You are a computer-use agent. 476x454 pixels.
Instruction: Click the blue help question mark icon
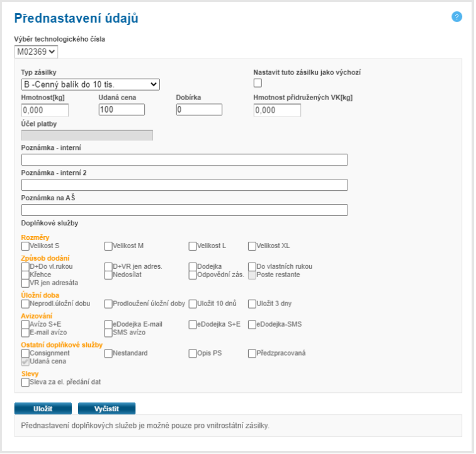[457, 17]
